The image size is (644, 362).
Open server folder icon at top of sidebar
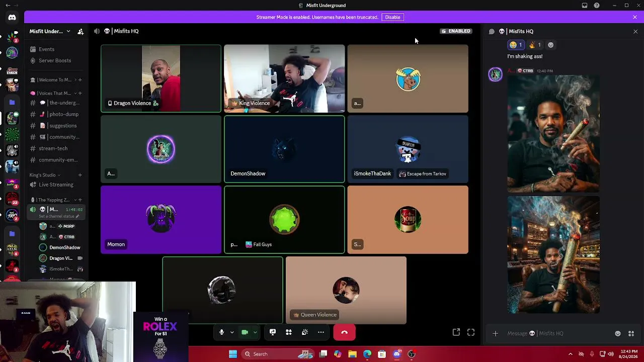[x=12, y=102]
